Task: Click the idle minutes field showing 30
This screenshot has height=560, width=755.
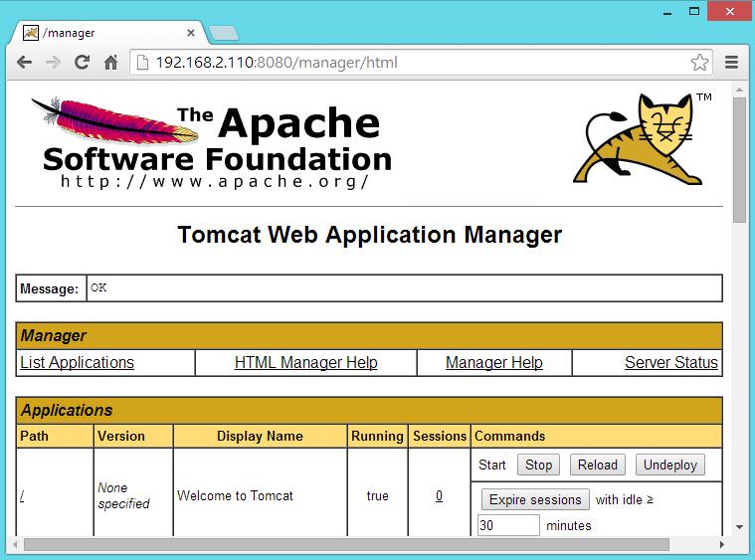Action: pos(508,525)
